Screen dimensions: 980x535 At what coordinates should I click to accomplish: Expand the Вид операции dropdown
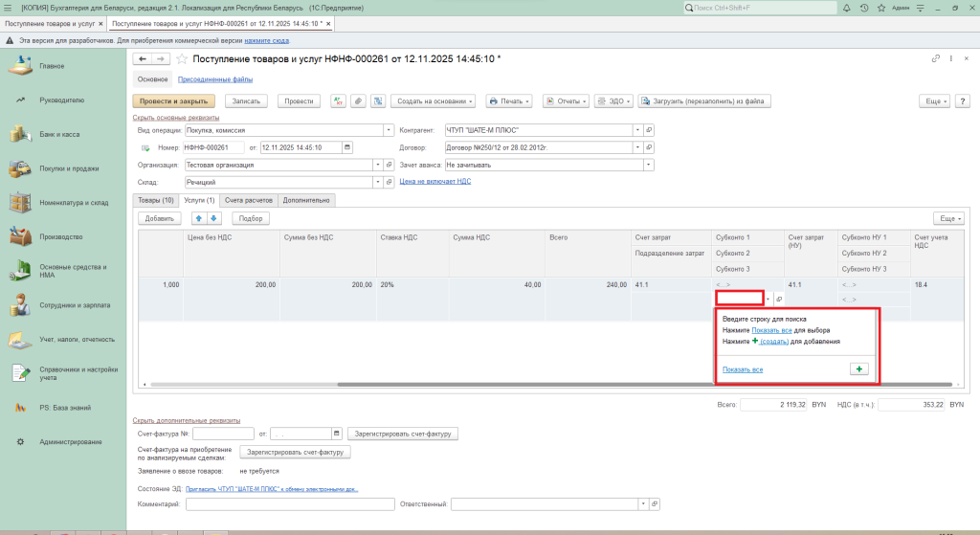point(389,129)
